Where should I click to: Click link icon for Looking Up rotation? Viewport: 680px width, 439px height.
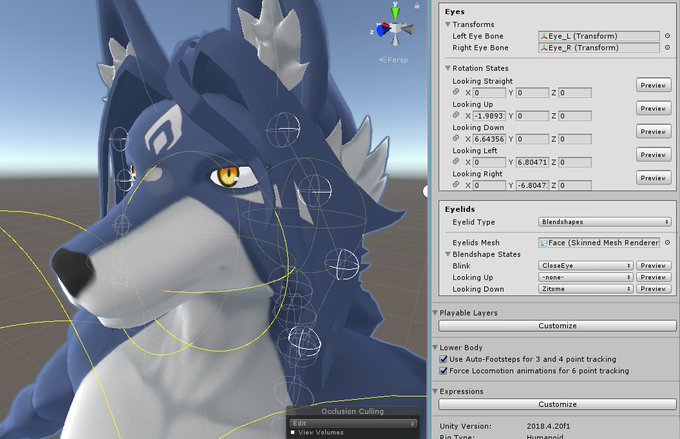[456, 115]
